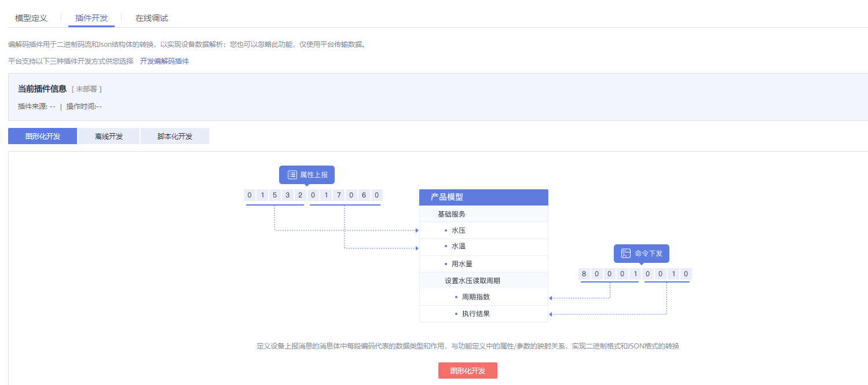Click the red 图形化开发 button
This screenshot has height=385, width=868.
tap(467, 371)
